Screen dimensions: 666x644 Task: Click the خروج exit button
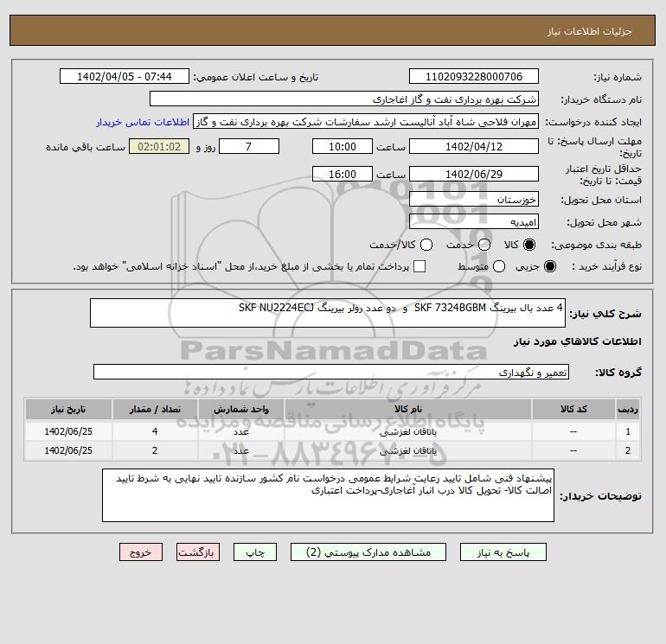[141, 552]
